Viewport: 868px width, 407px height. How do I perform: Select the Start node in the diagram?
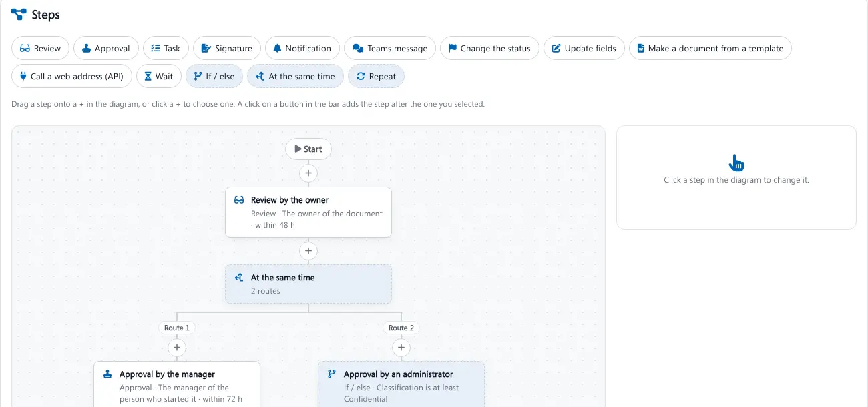308,149
